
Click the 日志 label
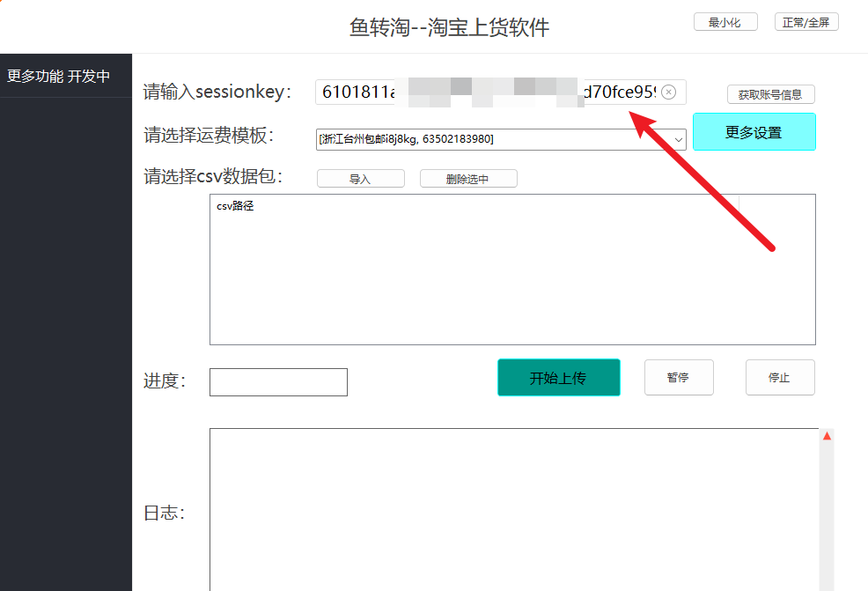click(164, 513)
